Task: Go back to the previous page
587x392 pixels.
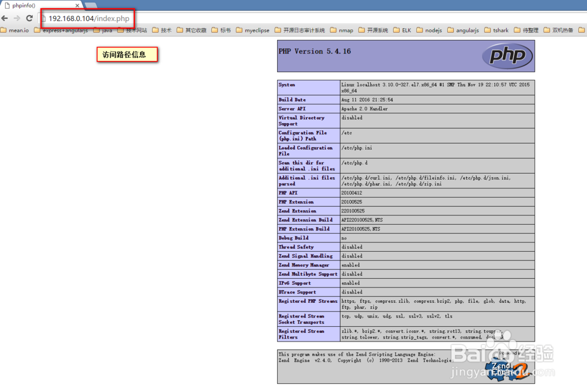Action: click(5, 18)
